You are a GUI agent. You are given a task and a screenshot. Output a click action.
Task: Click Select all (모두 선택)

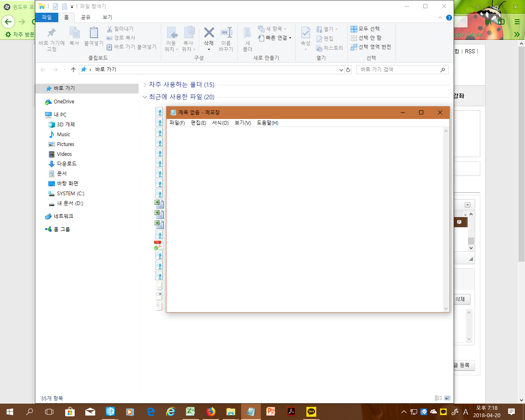point(365,29)
